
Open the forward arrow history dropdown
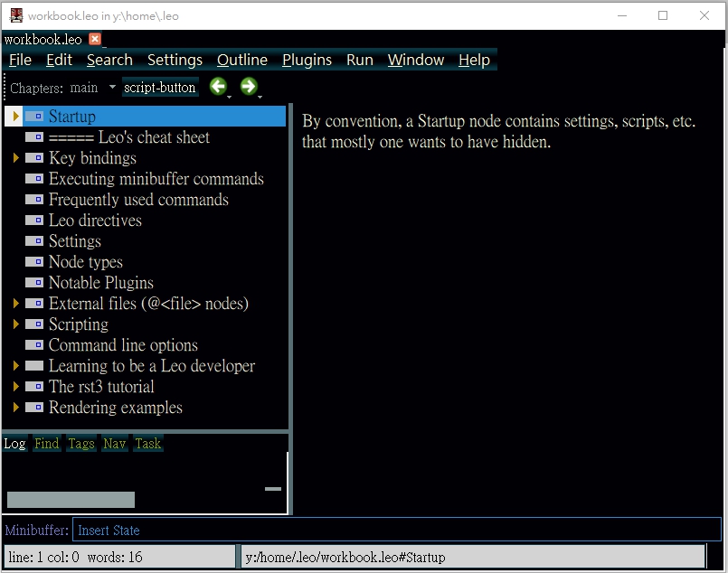pos(260,97)
